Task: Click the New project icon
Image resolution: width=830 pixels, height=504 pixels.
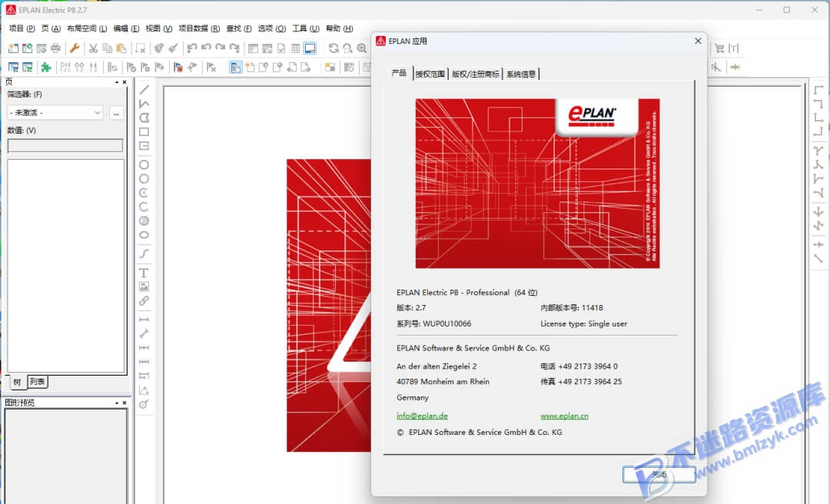Action: coord(13,48)
